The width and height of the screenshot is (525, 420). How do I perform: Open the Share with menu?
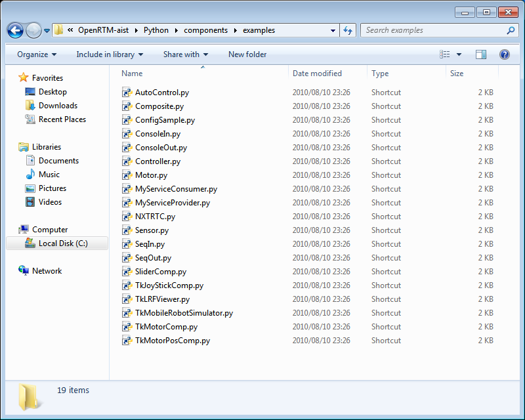[186, 54]
